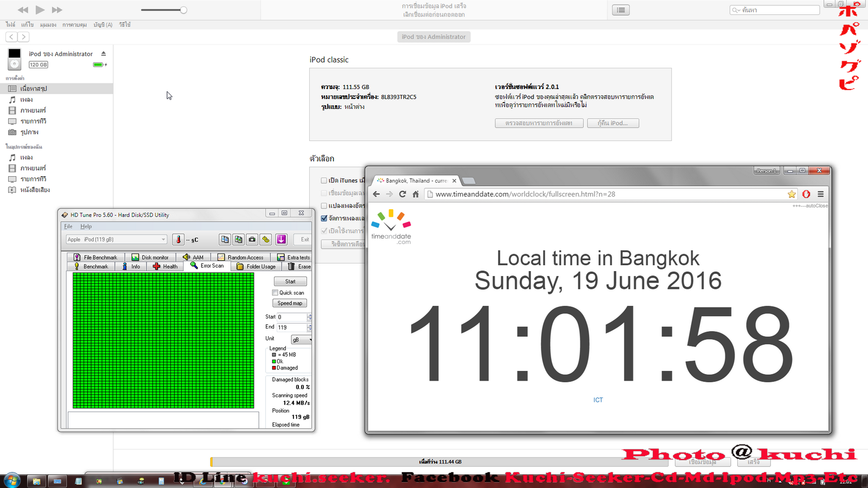
Task: Enable the Quick scan checkbox
Action: [x=275, y=293]
